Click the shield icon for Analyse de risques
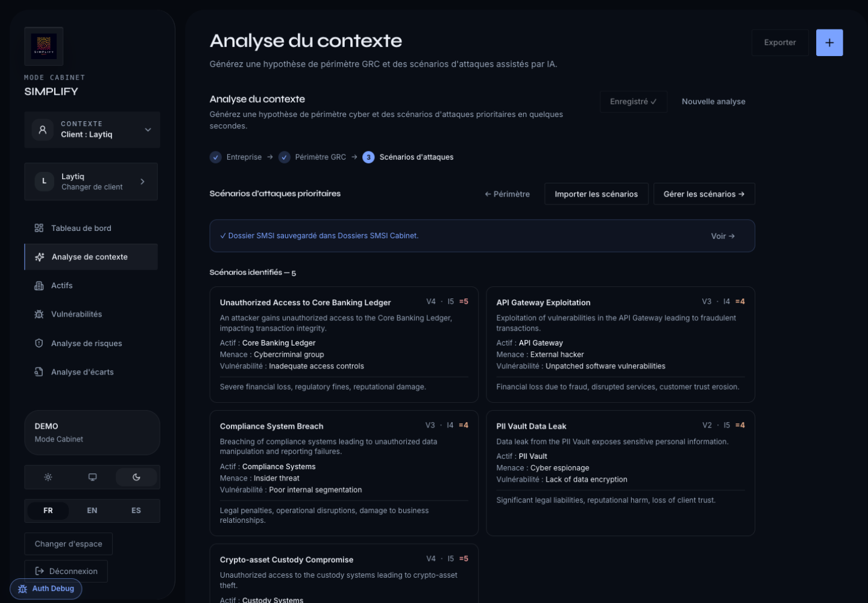Screen dimensions: 868x603 coord(39,343)
